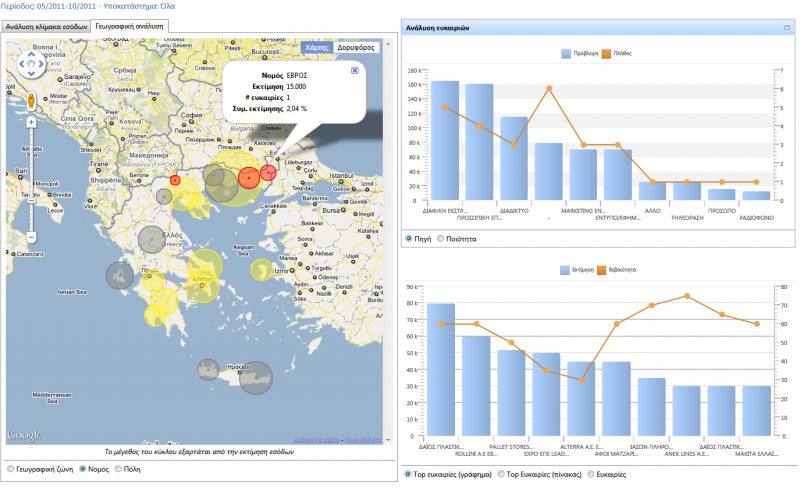Open the Δεδομένα χάρτη link on the map
Screen dimensions: 800x489
point(316,439)
